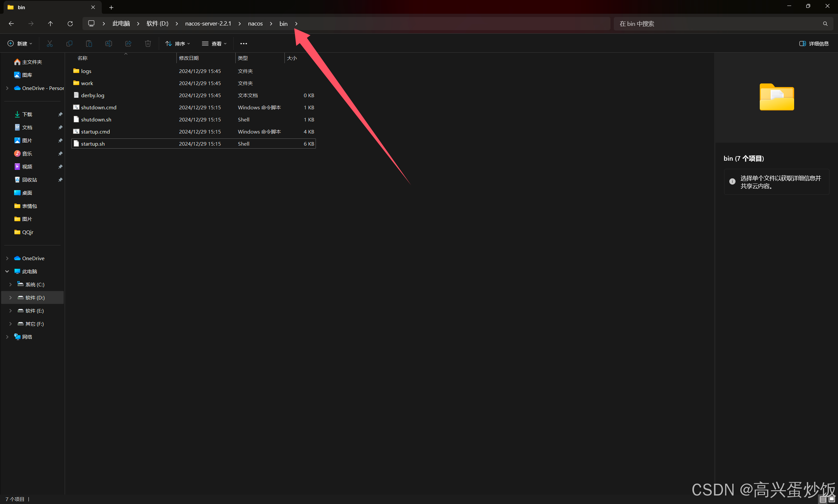Click the Refresh button
Image resolution: width=838 pixels, height=504 pixels.
click(70, 24)
